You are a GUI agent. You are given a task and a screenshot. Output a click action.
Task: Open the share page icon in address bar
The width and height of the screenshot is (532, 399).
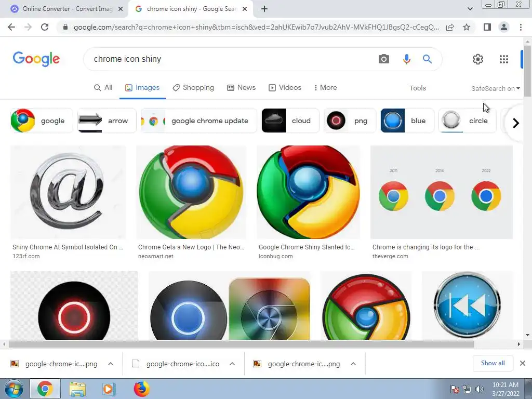(450, 27)
